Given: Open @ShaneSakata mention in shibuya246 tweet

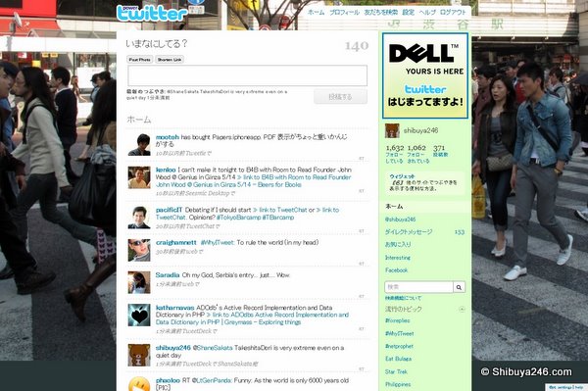Looking at the screenshot, I should (x=213, y=348).
